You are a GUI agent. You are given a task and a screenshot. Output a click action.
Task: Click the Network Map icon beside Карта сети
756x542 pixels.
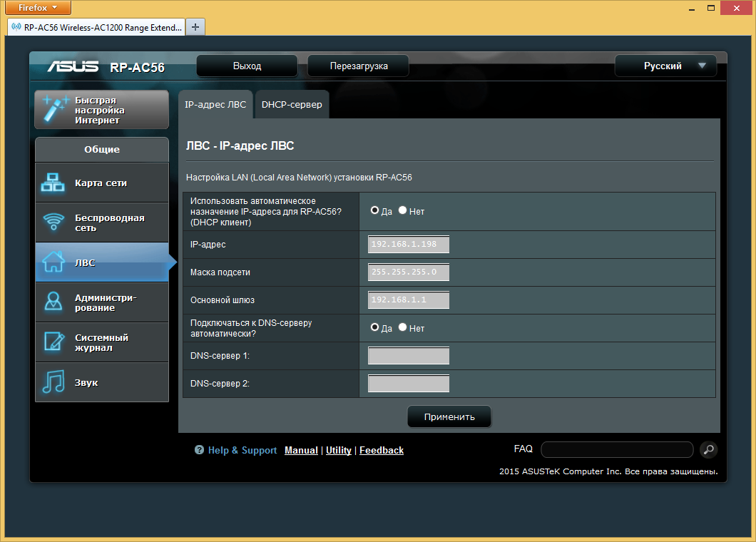pos(53,183)
